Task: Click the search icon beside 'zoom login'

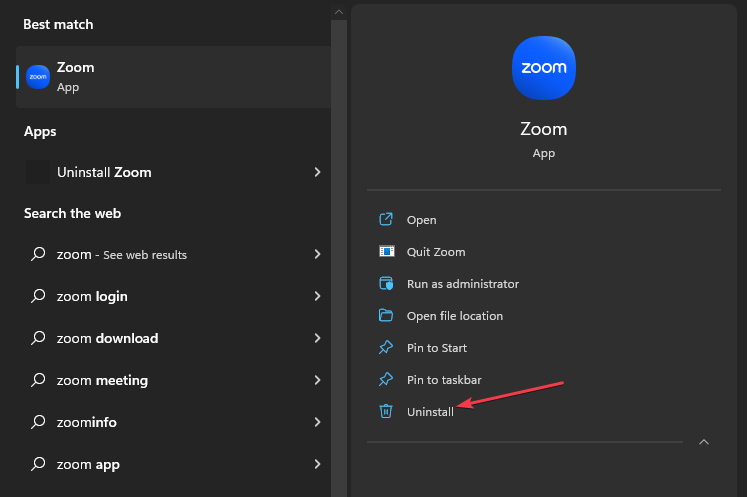Action: click(38, 296)
